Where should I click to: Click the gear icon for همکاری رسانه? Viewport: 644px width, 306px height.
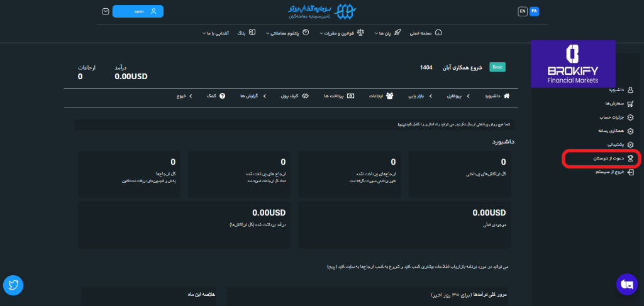(631, 131)
